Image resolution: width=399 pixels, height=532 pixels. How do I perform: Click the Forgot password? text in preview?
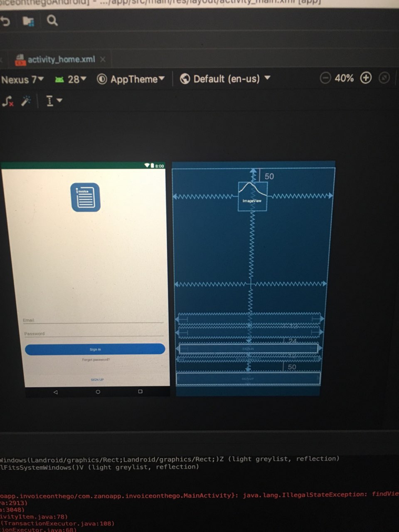point(96,360)
